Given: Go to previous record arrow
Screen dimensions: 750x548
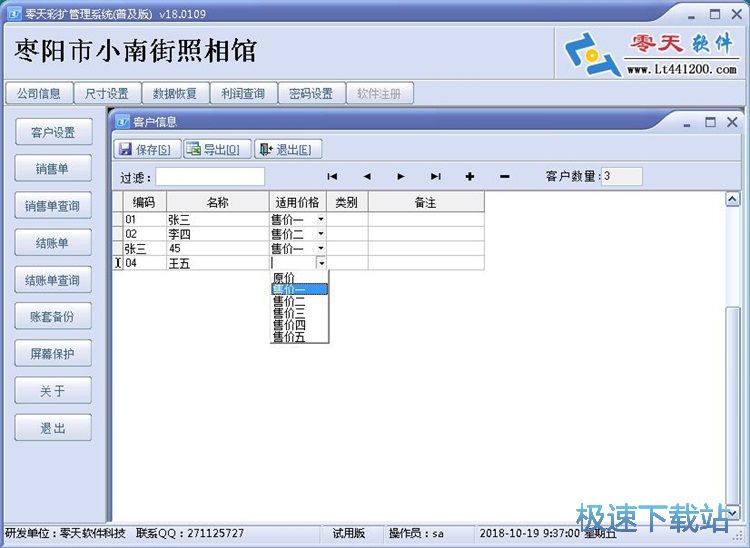Looking at the screenshot, I should [366, 176].
